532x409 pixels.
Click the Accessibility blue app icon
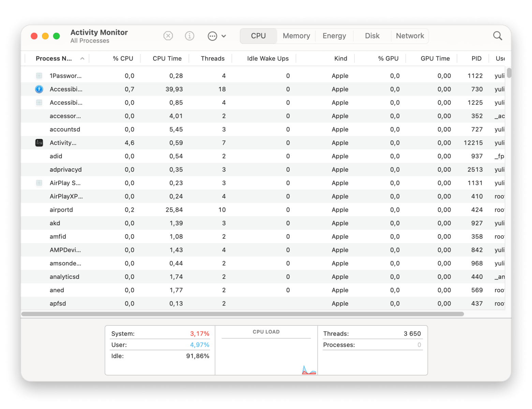[x=39, y=89]
